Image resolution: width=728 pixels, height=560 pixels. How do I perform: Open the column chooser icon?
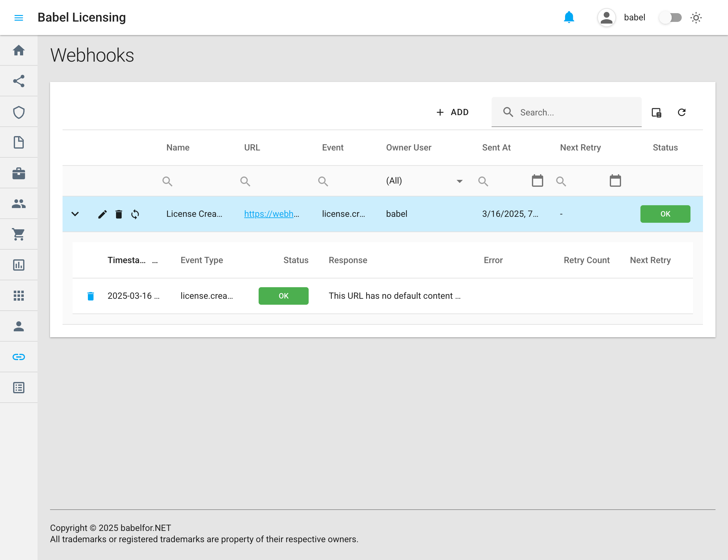656,113
